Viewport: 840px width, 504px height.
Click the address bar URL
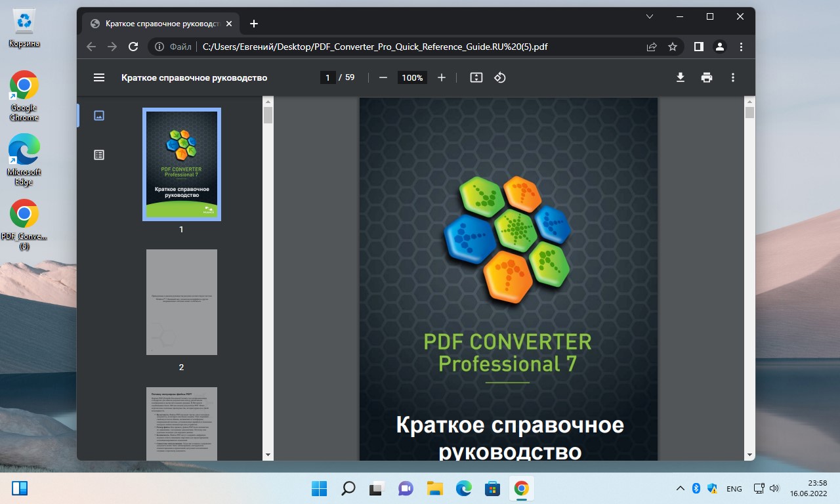(375, 47)
